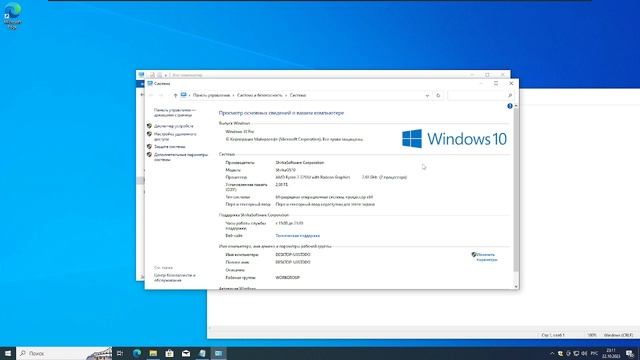Open the Диспетчер устройств link
This screenshot has height=360, width=640.
pos(173,126)
